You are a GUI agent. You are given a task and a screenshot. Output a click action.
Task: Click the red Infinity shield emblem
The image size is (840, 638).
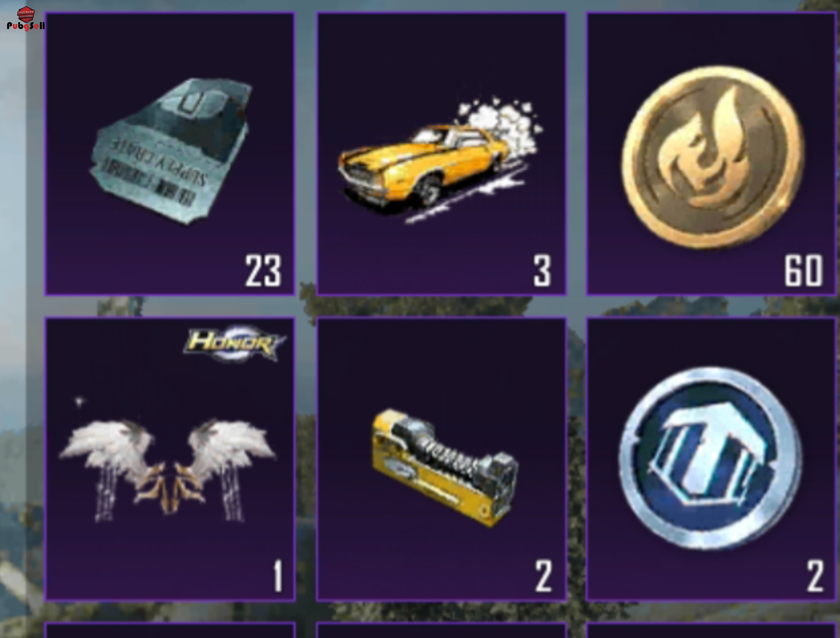pyautogui.click(x=26, y=14)
